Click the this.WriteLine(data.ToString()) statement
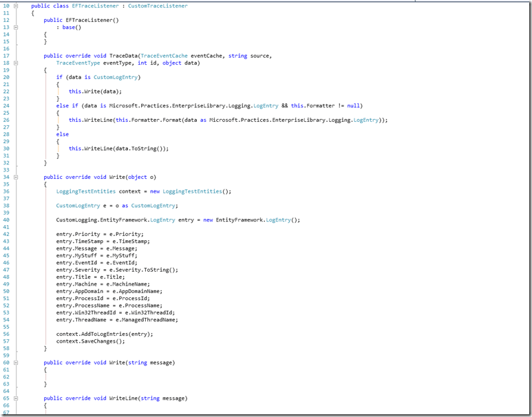The height and width of the screenshot is (417, 532). (x=118, y=148)
